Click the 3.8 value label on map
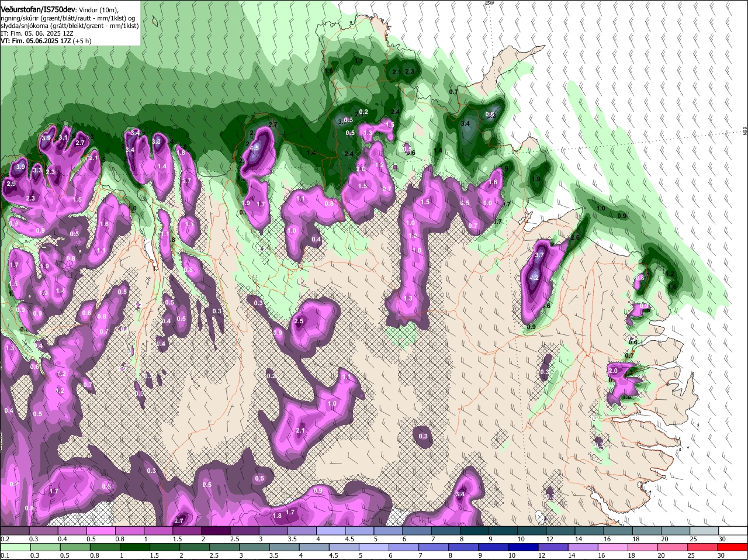The height and width of the screenshot is (560, 748). pyautogui.click(x=156, y=141)
